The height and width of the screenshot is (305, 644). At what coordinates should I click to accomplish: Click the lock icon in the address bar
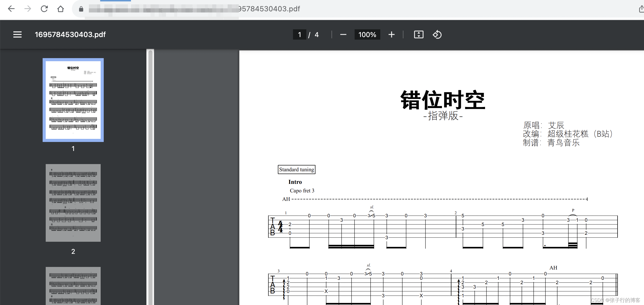[81, 9]
